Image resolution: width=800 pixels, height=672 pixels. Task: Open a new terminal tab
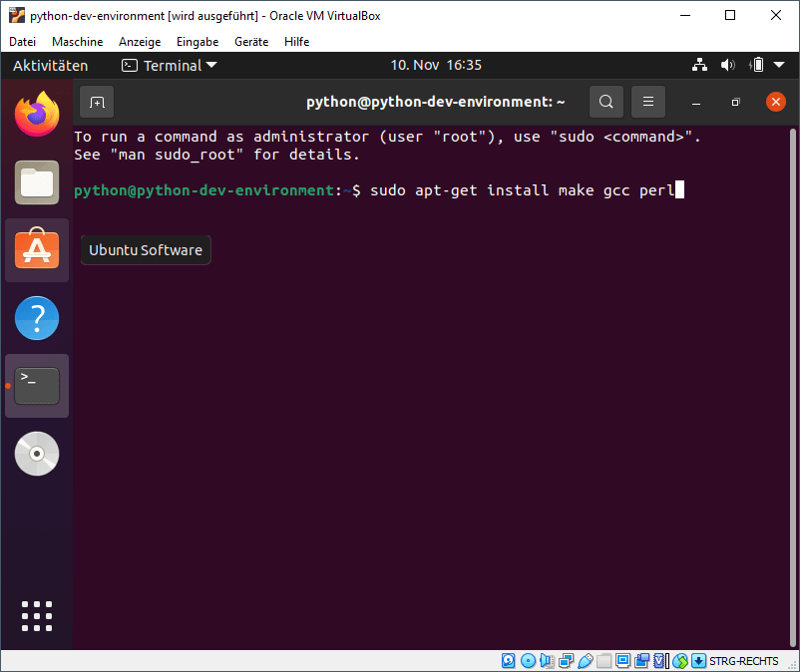tap(97, 102)
